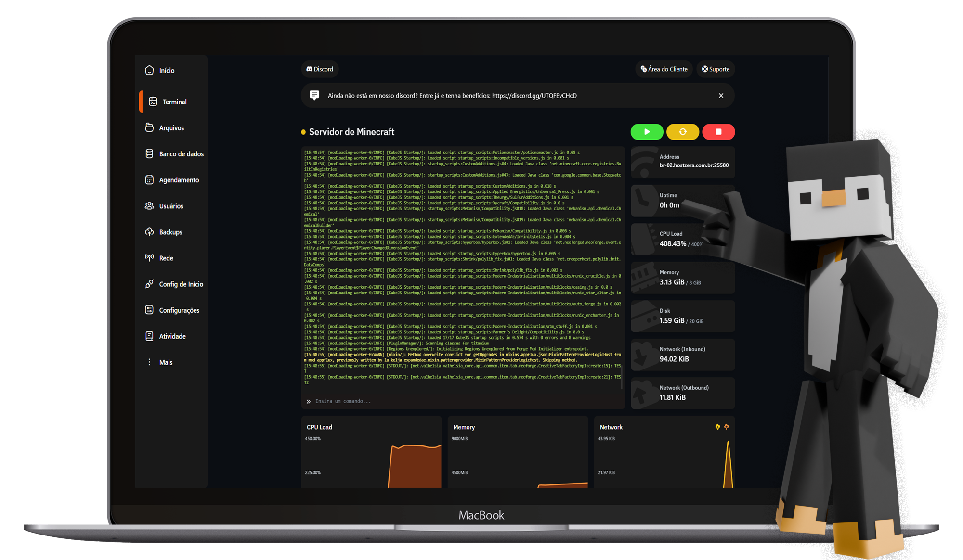Open Área do Cliente
This screenshot has height=560, width=963.
click(664, 69)
